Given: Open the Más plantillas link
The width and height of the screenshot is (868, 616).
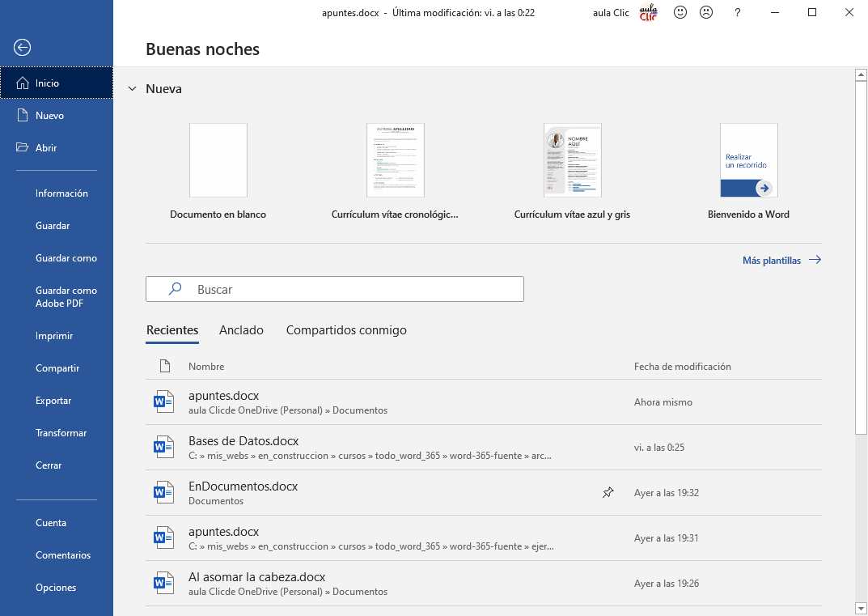Looking at the screenshot, I should coord(781,261).
